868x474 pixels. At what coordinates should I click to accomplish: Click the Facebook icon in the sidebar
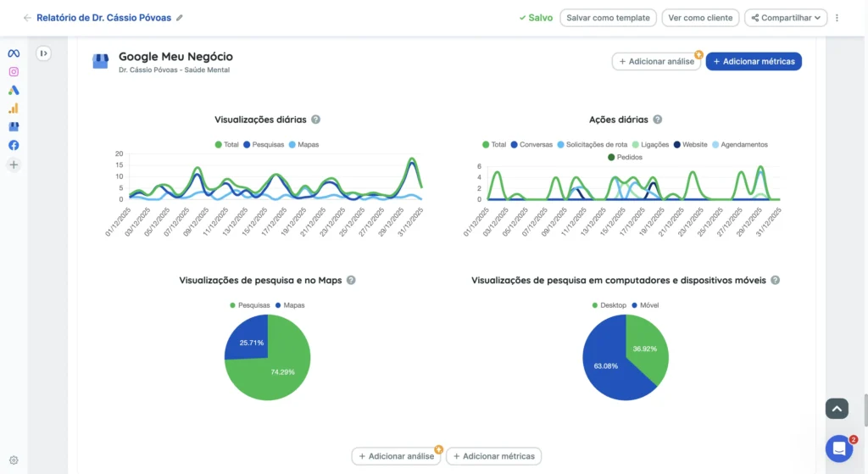[14, 145]
